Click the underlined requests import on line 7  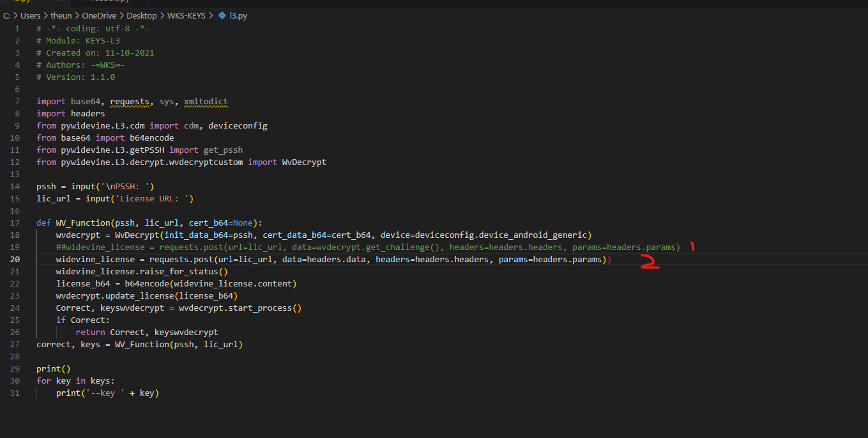130,101
